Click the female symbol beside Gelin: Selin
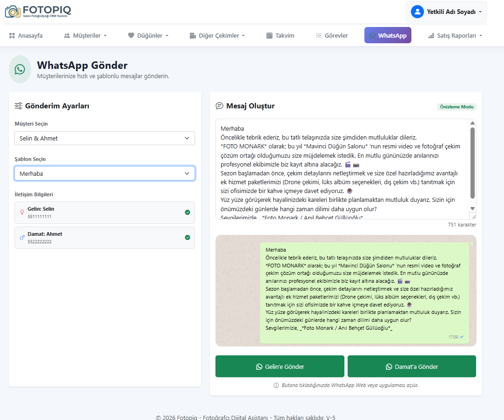Viewport: 504px width, 420px height. (x=22, y=213)
